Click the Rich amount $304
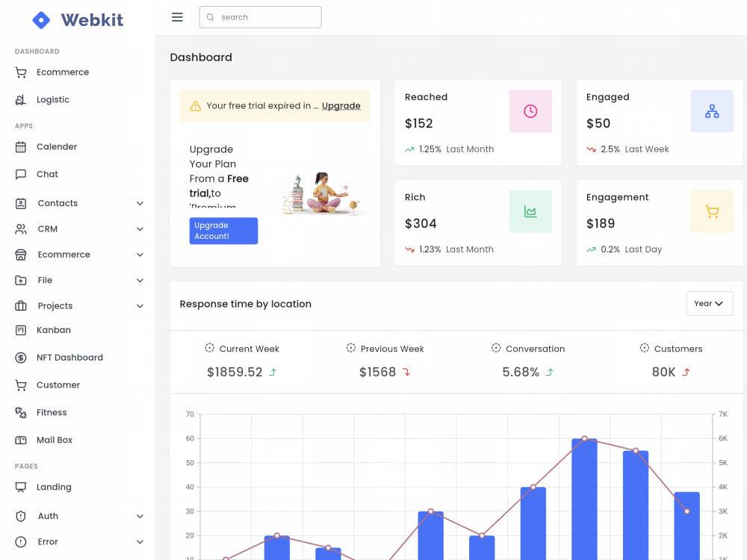Screen dimensions: 747x560 pyautogui.click(x=421, y=224)
